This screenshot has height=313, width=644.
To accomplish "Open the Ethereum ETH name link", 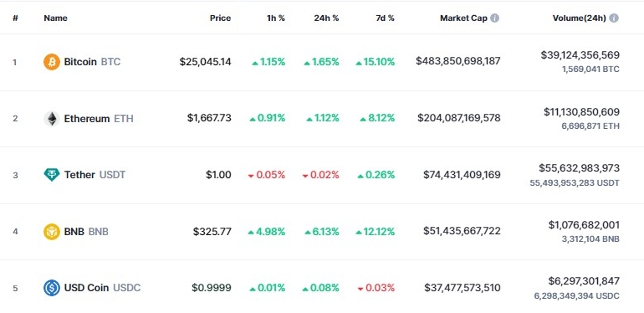I will pyautogui.click(x=99, y=119).
